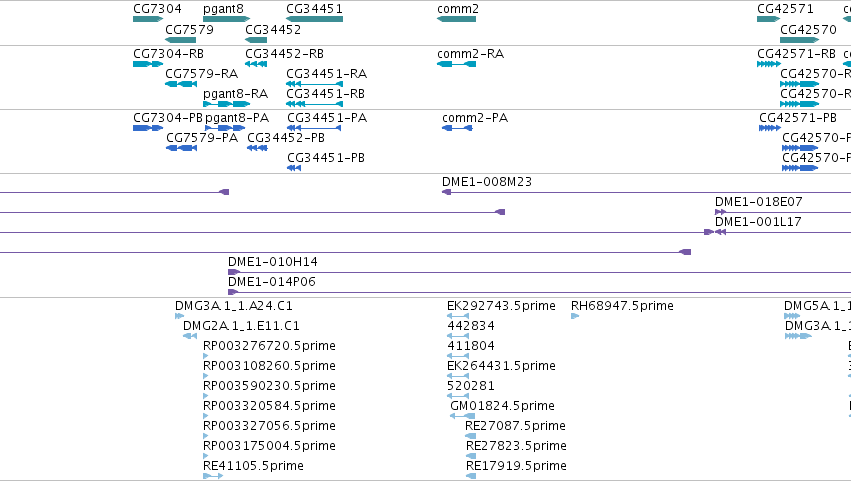Click EST RE27823.5prime
This screenshot has width=851, height=481.
pyautogui.click(x=516, y=446)
